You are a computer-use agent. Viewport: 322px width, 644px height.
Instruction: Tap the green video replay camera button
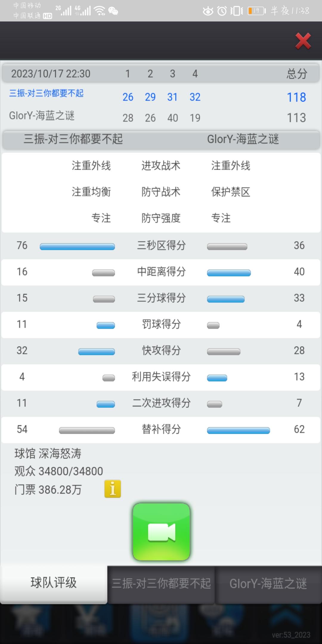tap(161, 532)
